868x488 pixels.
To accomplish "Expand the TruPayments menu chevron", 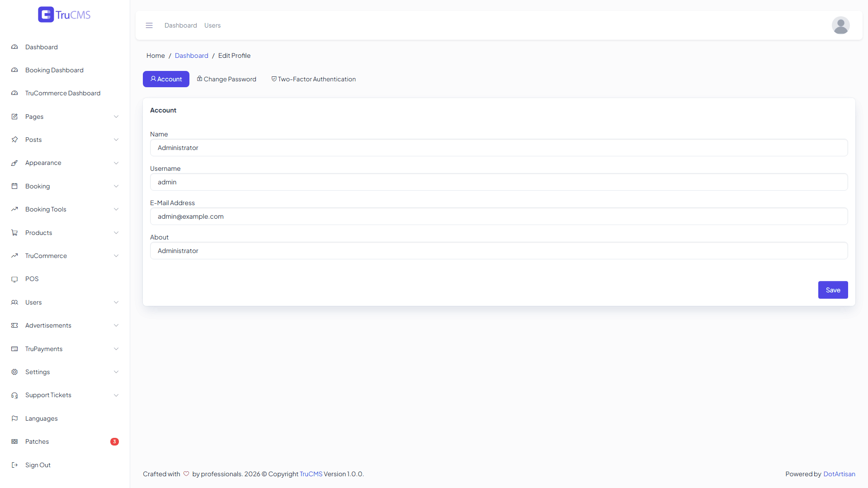I will pyautogui.click(x=116, y=349).
